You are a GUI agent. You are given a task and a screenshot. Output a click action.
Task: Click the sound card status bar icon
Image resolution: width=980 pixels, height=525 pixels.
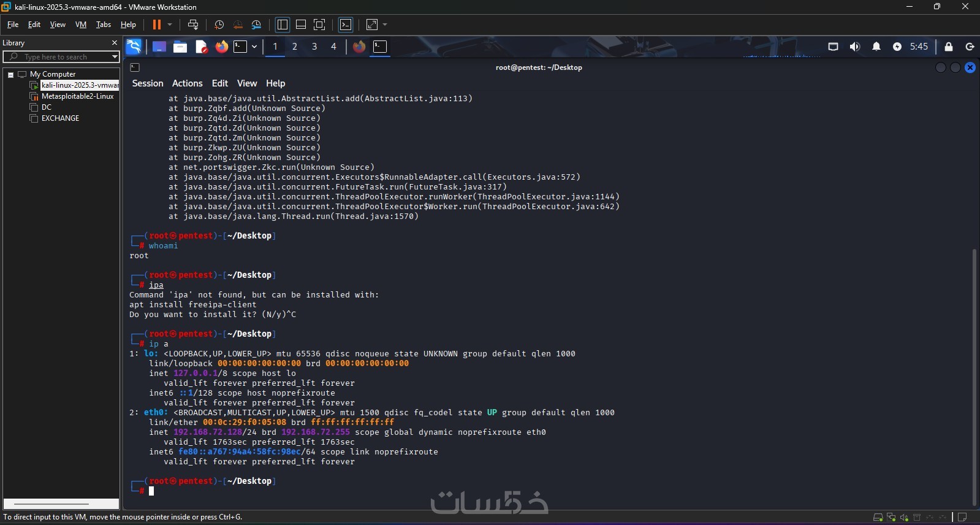904,518
